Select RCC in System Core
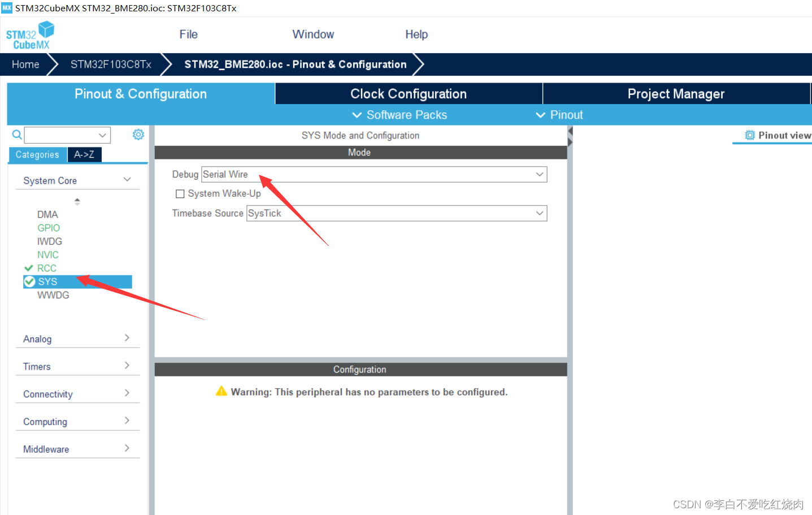 click(x=47, y=268)
